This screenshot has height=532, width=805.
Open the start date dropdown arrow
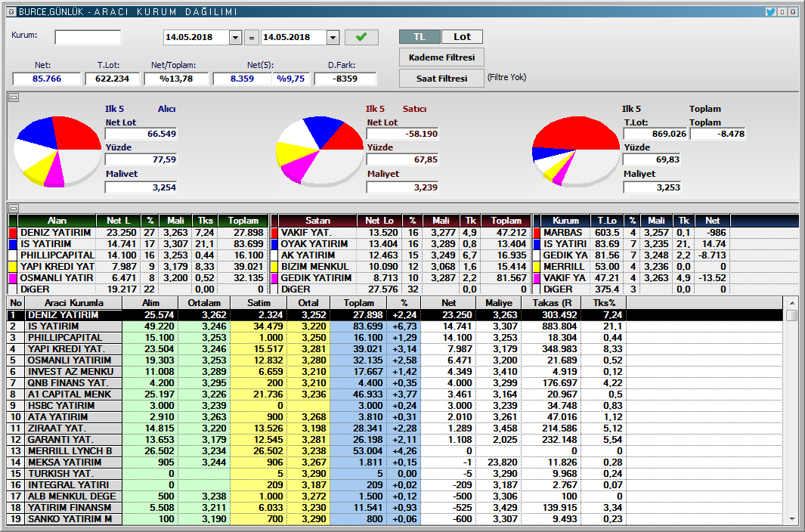235,38
